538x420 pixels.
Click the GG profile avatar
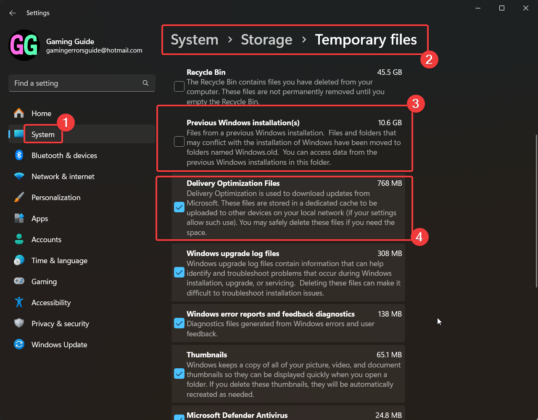24,45
